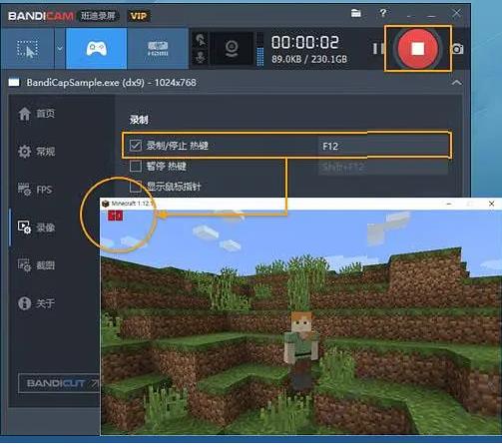Toggle the mouse cursor effect icon

[201, 40]
